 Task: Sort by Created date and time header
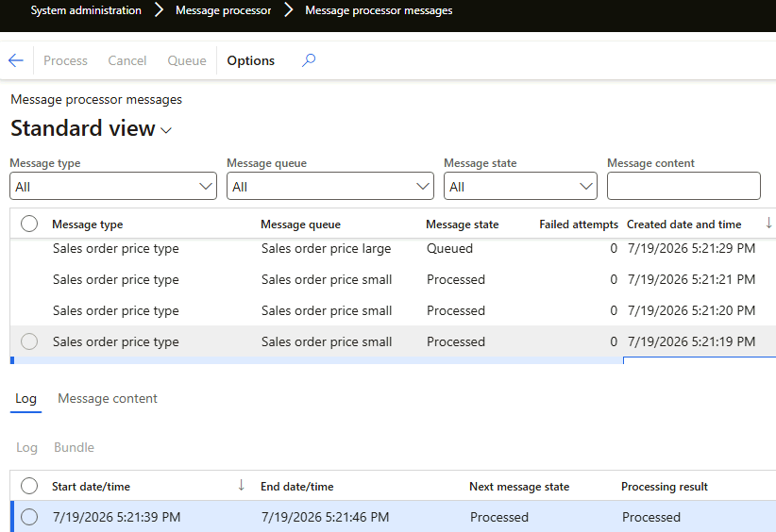click(683, 224)
